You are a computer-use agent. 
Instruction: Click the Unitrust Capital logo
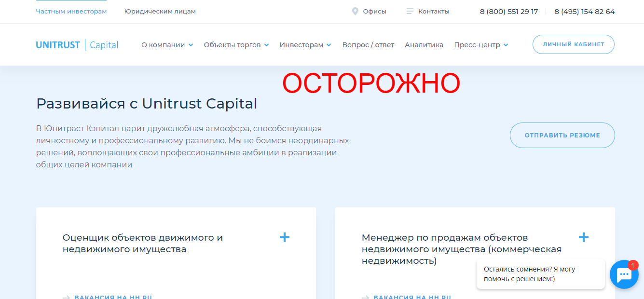point(77,45)
